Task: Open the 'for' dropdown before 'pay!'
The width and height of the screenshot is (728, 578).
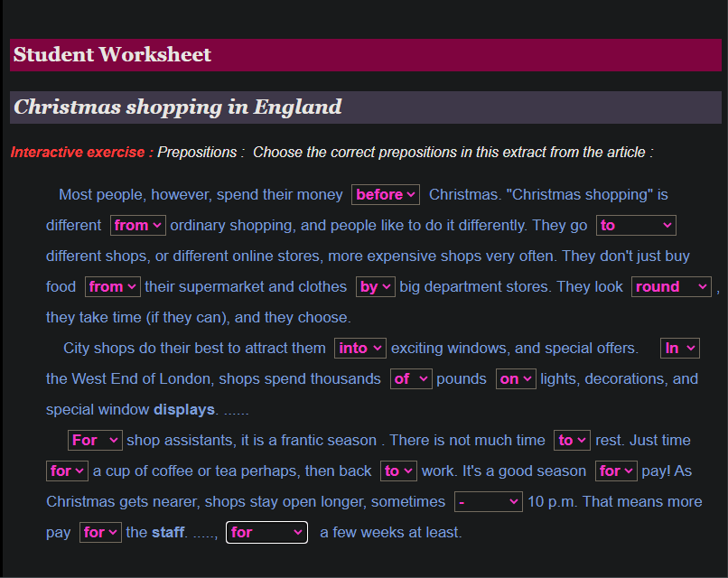Action: 616,471
